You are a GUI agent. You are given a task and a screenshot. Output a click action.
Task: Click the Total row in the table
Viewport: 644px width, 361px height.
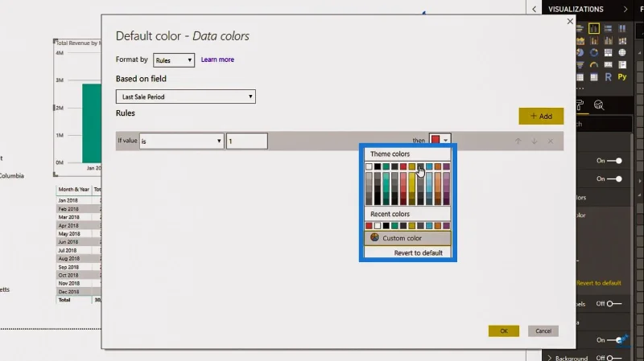79,300
